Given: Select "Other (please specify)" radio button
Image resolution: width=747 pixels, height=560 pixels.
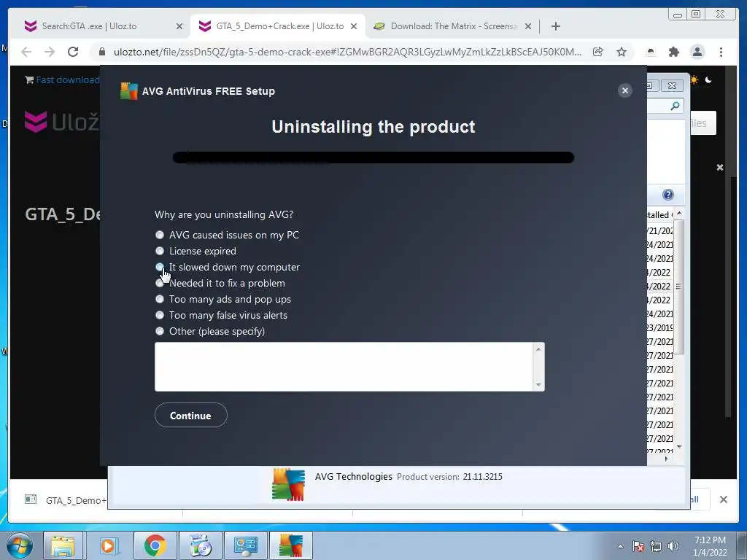Looking at the screenshot, I should coord(160,332).
